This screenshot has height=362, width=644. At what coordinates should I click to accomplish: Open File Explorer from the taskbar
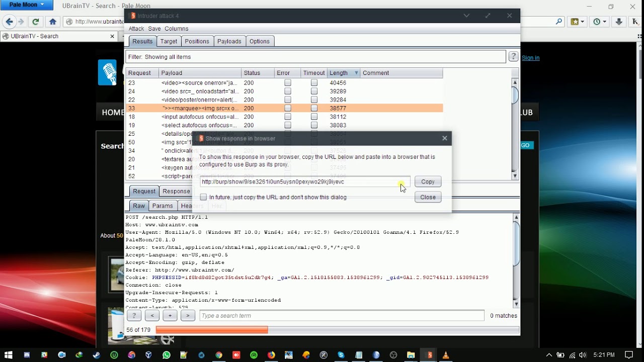411,355
